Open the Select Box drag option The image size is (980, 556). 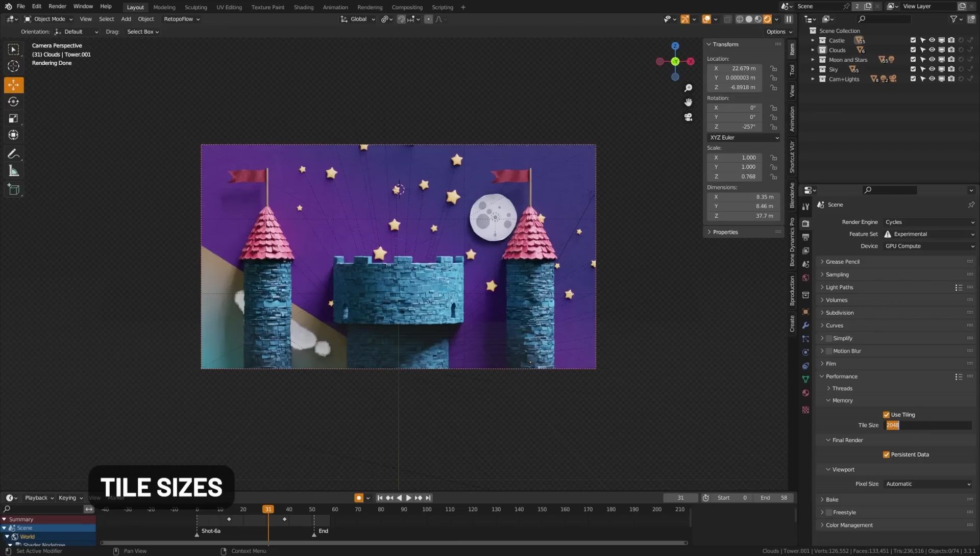point(143,32)
